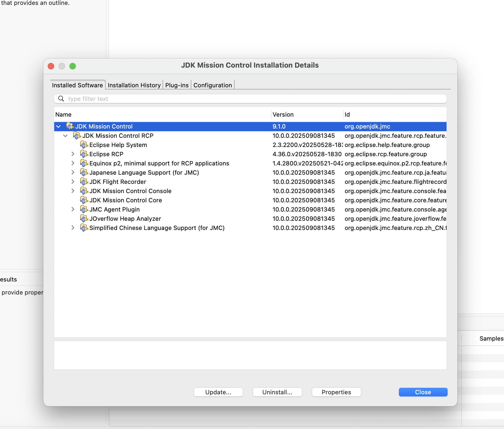This screenshot has width=504, height=429.
Task: Click the red close window button
Action: [51, 66]
